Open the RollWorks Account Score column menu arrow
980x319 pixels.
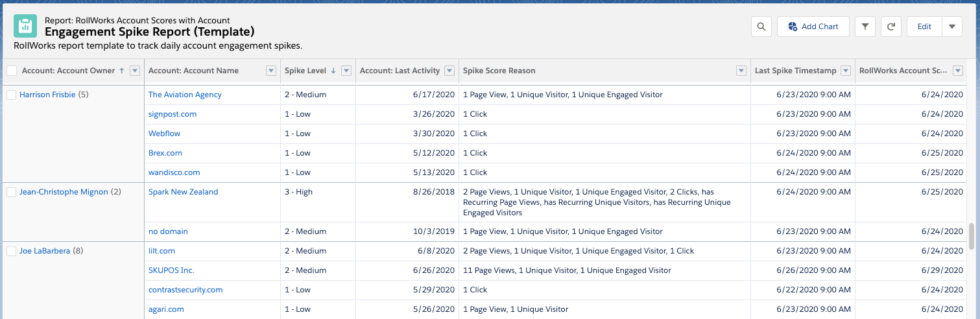pos(958,71)
